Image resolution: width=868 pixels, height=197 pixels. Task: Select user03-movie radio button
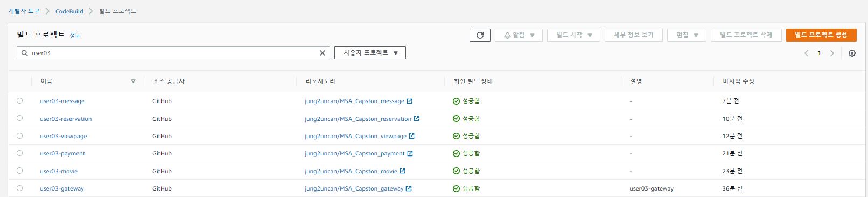tap(20, 171)
